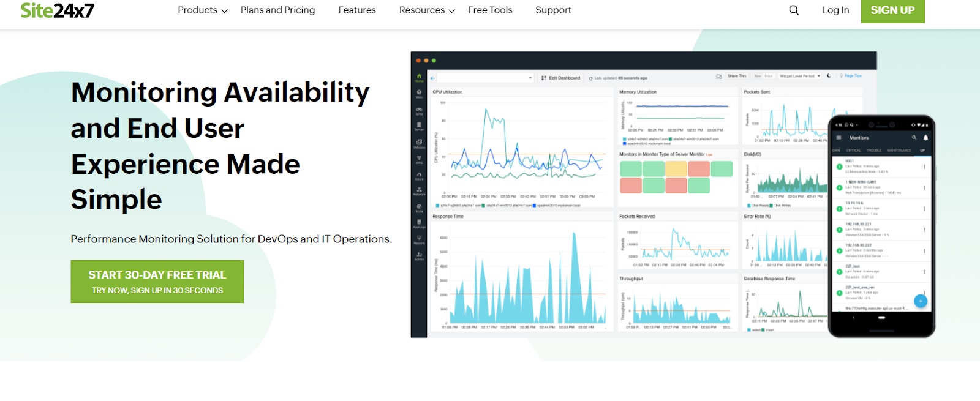
Task: Click the chat icon beside Share This
Action: (719, 76)
